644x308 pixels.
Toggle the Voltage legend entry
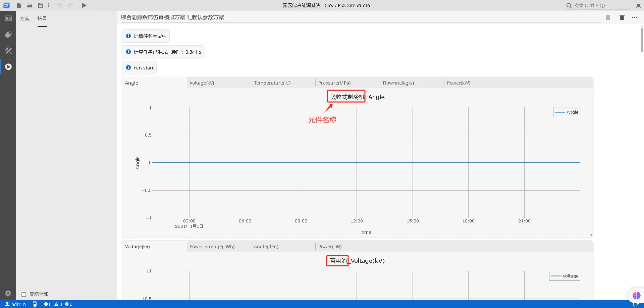(565, 276)
